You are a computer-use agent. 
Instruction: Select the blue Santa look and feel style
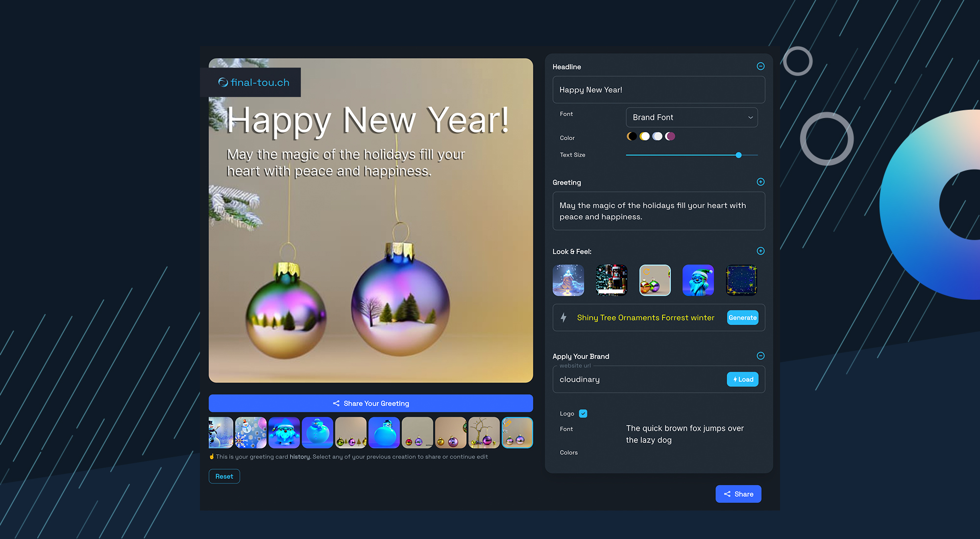pyautogui.click(x=698, y=280)
